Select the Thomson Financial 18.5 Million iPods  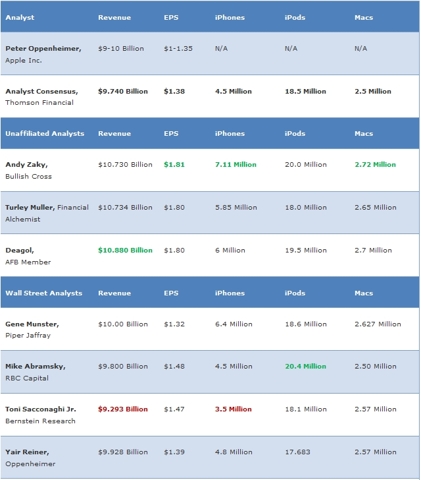click(x=305, y=91)
